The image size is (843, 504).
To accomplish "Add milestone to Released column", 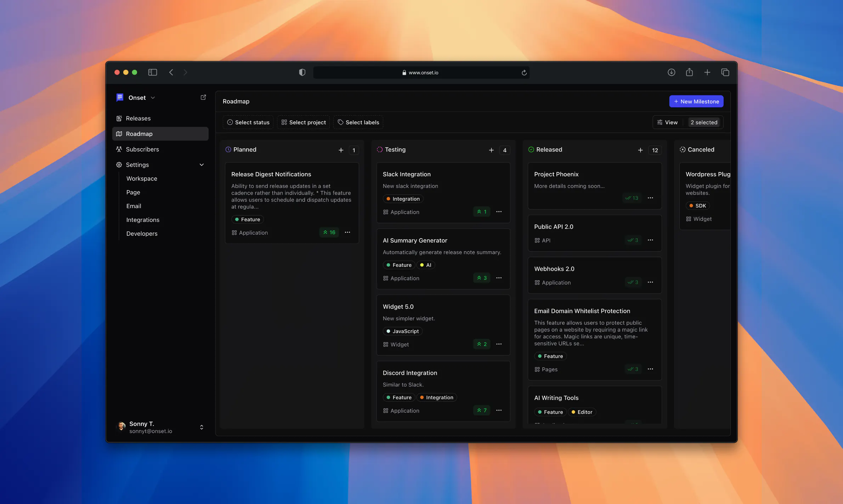I will pos(640,150).
